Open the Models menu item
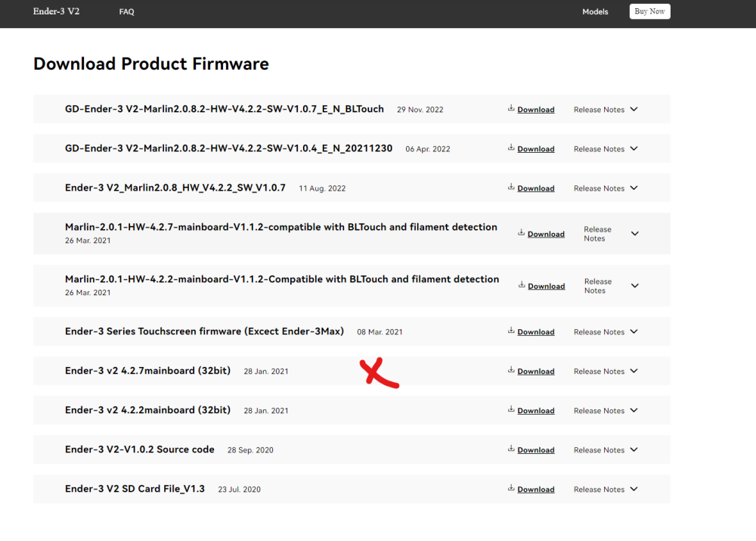Image resolution: width=756 pixels, height=541 pixels. click(x=595, y=12)
